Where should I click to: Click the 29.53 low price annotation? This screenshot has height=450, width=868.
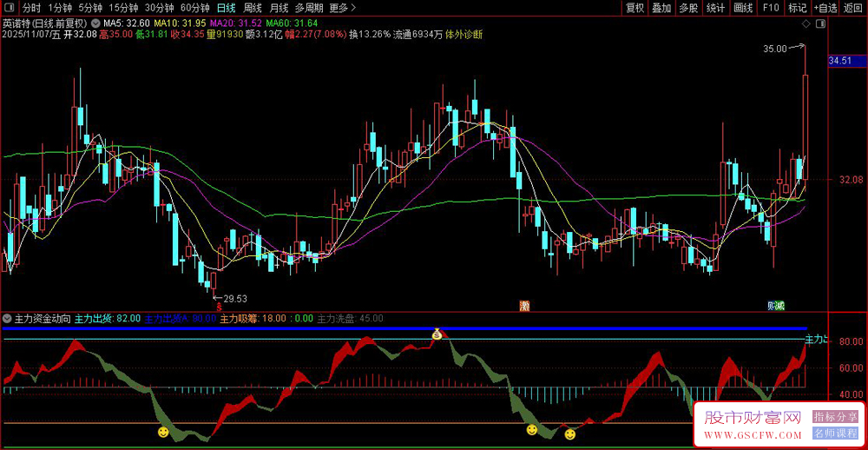[x=234, y=299]
